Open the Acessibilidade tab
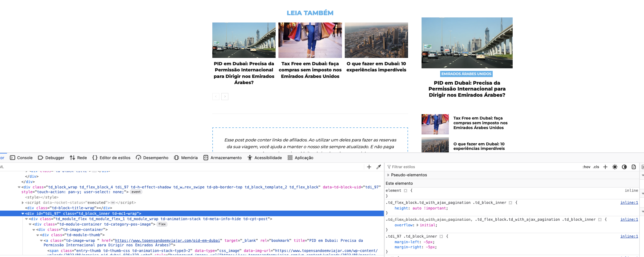 265,158
